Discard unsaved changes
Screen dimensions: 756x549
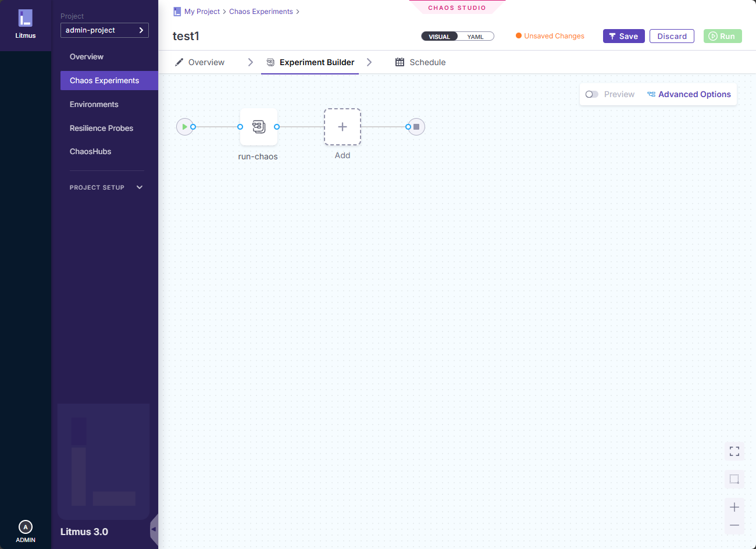point(672,36)
